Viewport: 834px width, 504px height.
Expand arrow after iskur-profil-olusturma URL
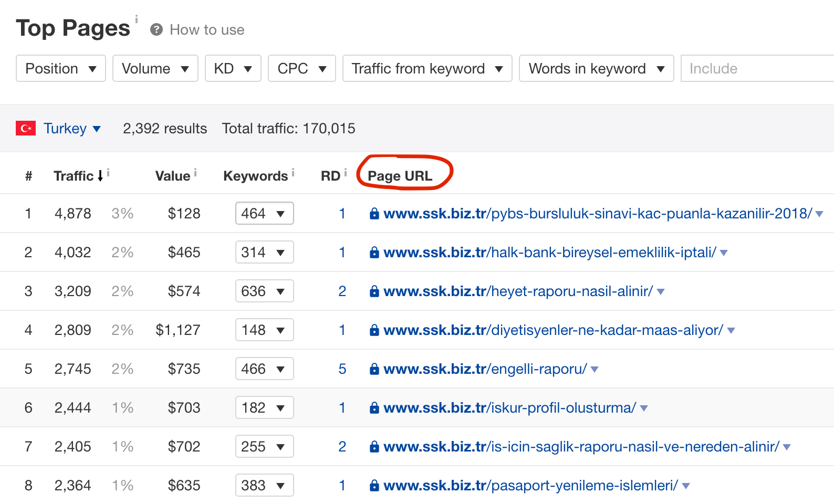pyautogui.click(x=644, y=408)
